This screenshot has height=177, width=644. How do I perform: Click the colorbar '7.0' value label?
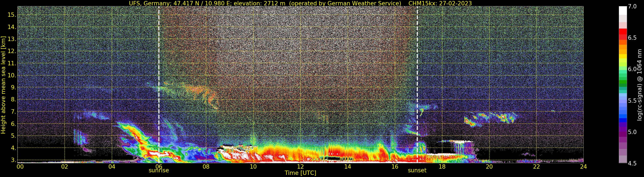click(632, 6)
